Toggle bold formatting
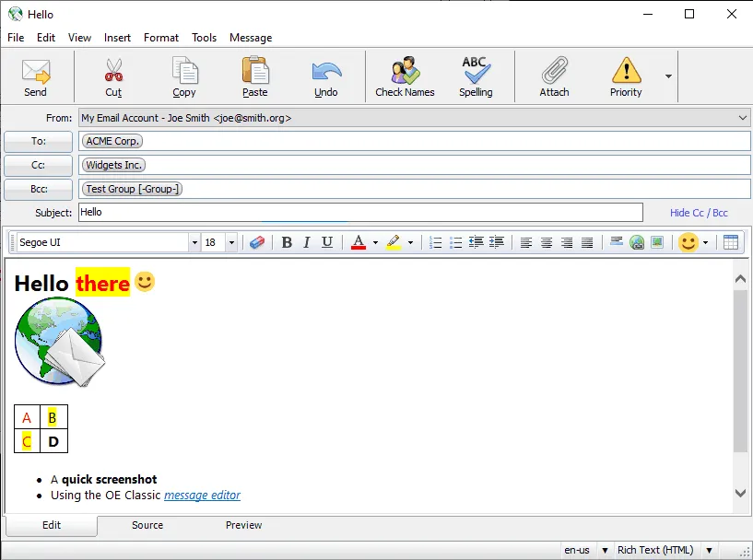This screenshot has height=560, width=753. pos(287,242)
